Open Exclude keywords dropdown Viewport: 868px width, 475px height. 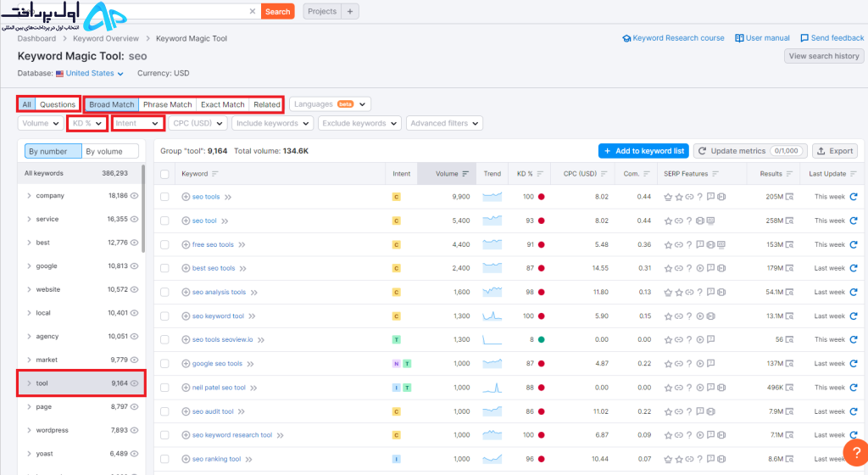359,123
